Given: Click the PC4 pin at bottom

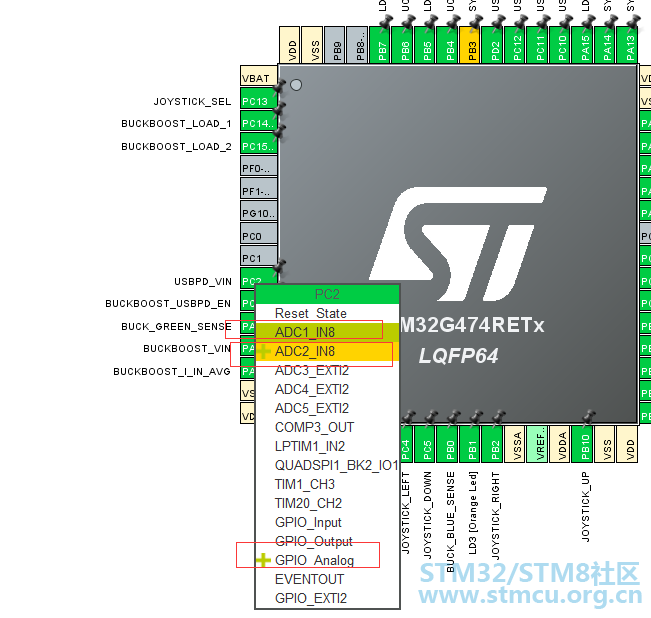Looking at the screenshot, I should tap(406, 444).
